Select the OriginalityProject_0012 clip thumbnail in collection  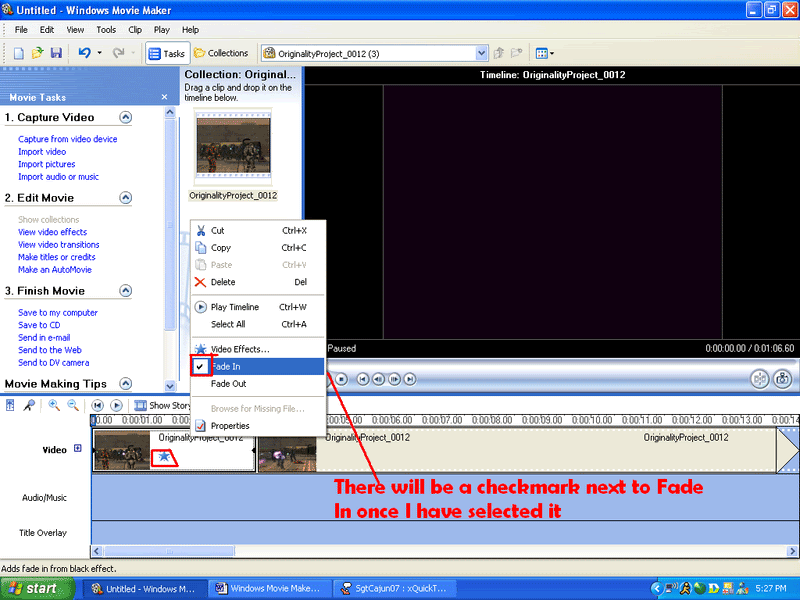233,147
